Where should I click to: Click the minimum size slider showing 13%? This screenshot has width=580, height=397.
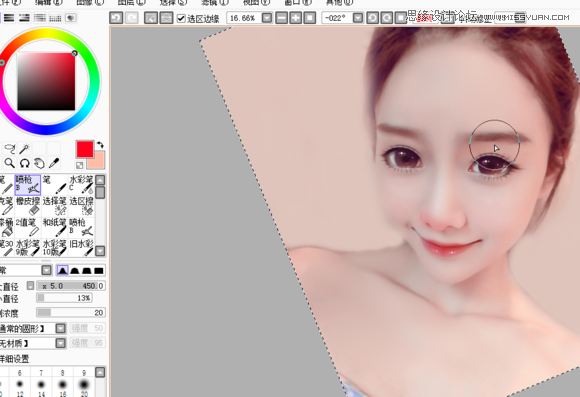[x=64, y=298]
